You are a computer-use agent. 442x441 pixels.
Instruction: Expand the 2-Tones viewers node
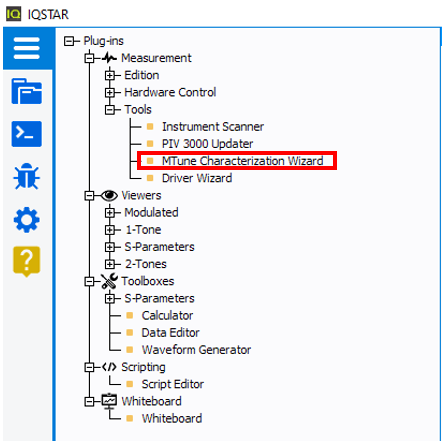110,264
